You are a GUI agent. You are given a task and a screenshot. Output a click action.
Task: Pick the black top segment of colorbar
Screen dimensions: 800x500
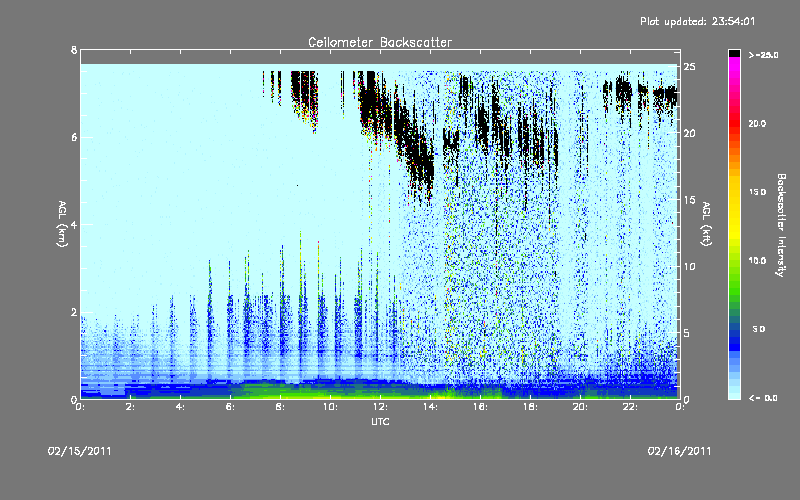point(734,53)
